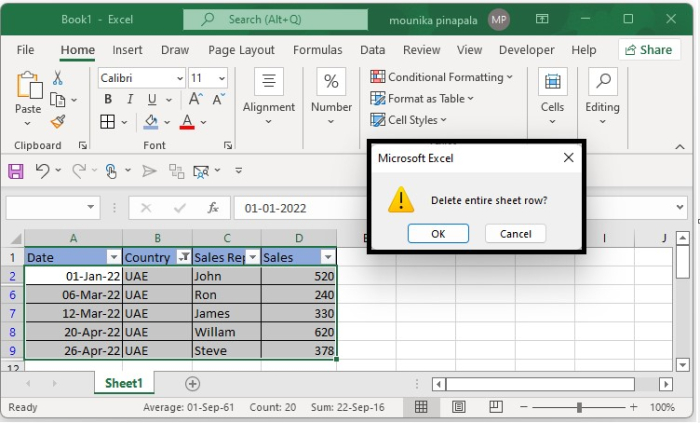Expand the formula bar
The image size is (700, 423).
(x=680, y=207)
